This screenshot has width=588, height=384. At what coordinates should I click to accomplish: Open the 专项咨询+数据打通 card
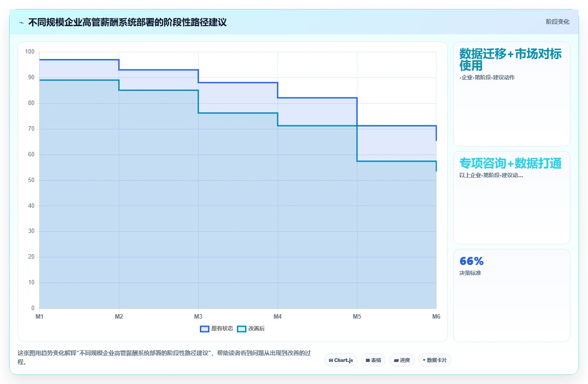pos(512,197)
